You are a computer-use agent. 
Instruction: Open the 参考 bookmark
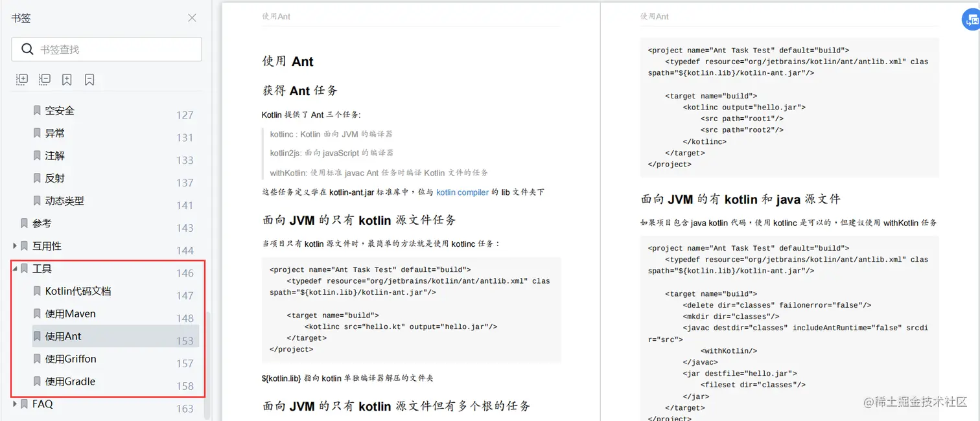(41, 223)
